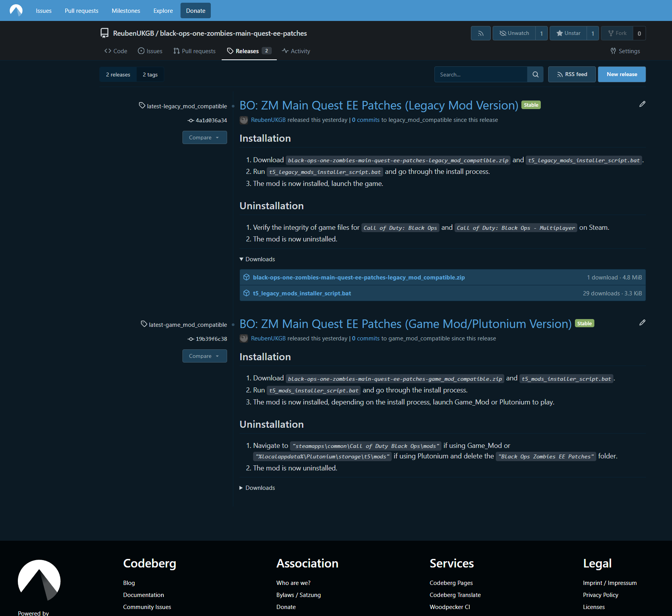Click ReubenUKGB avatar on the Legacy Mod release
The image size is (672, 616).
point(244,120)
